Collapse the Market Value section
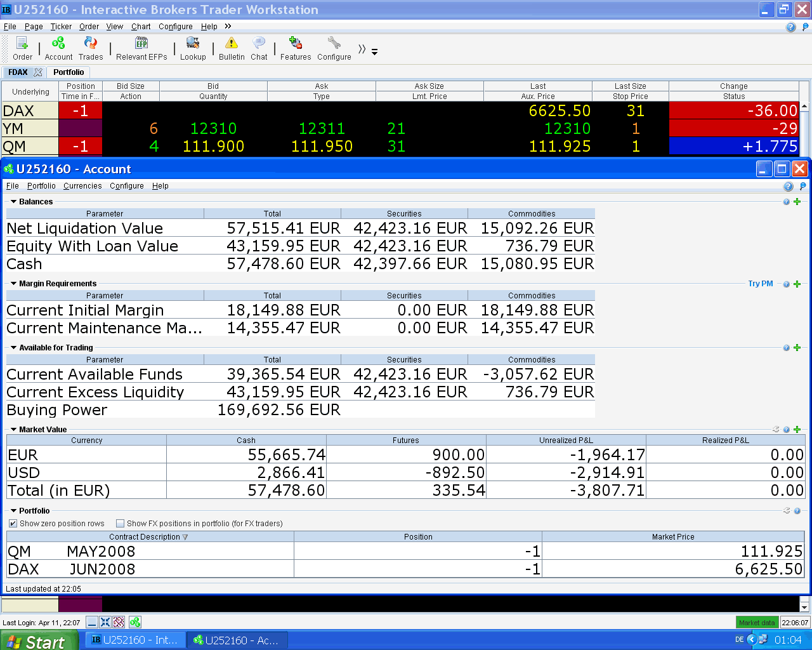Image resolution: width=812 pixels, height=650 pixels. 13,430
